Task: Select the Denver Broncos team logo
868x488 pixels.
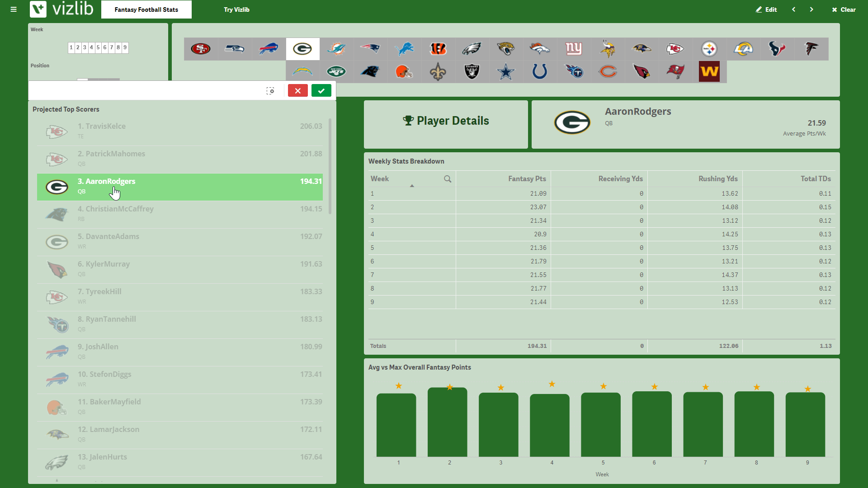Action: pyautogui.click(x=540, y=49)
